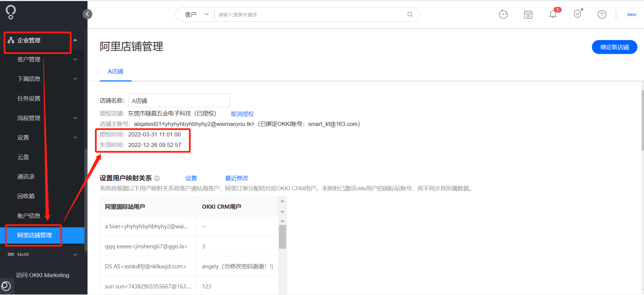Click the info icon beside 设置用户映射关系

pyautogui.click(x=157, y=178)
